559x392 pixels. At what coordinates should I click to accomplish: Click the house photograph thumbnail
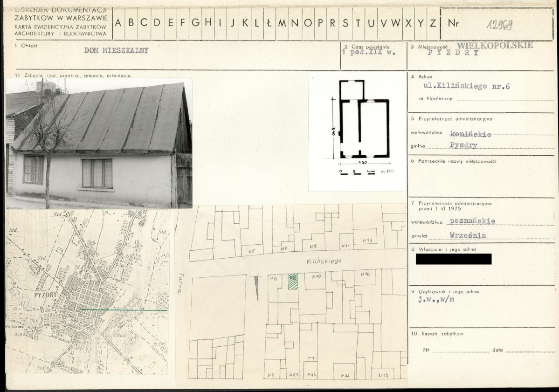(99, 143)
